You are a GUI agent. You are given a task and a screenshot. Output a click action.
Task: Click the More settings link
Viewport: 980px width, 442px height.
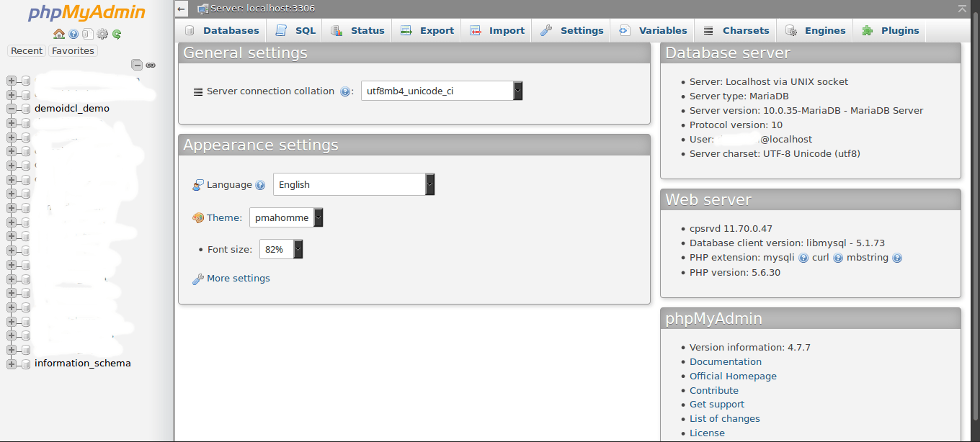(237, 278)
